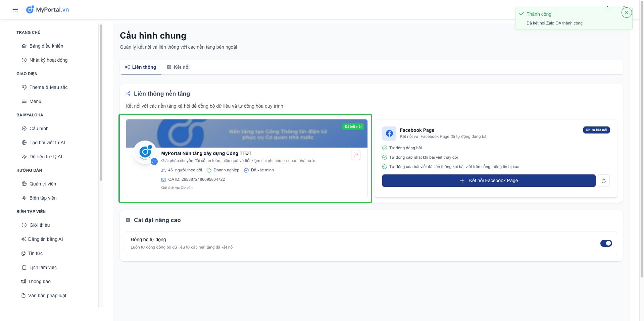Click the Facebook Page refresh icon
644x321 pixels.
pyautogui.click(x=603, y=181)
